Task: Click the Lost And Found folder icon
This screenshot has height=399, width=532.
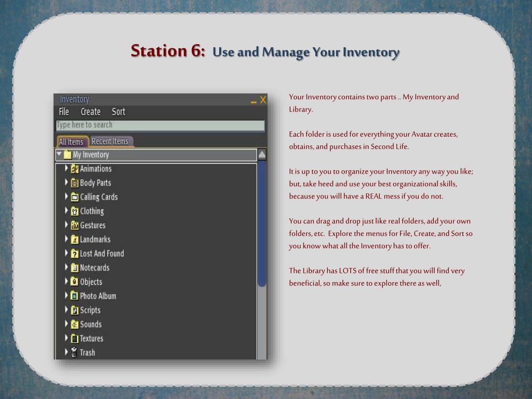Action: tap(75, 254)
